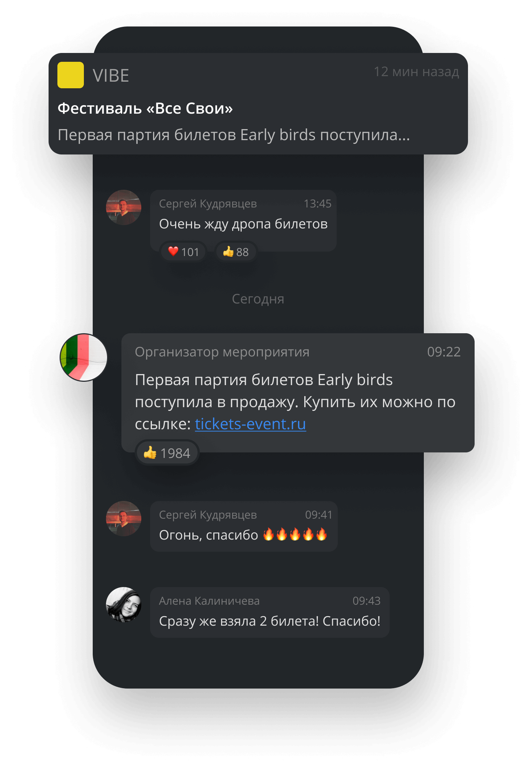The height and width of the screenshot is (768, 532).
Task: Click Алена Калиничева sender name
Action: [209, 601]
